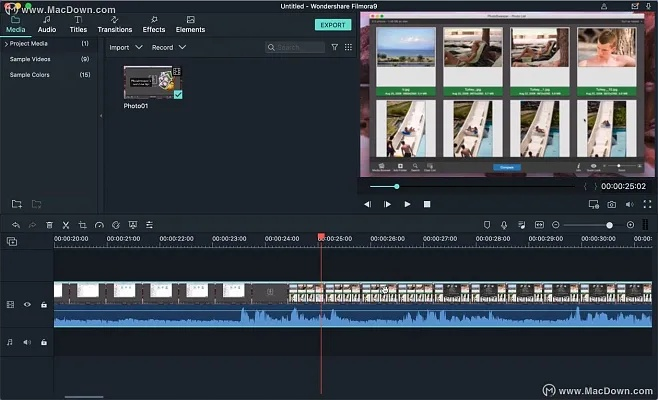Open the Record dropdown
658x400 pixels.
click(x=169, y=47)
